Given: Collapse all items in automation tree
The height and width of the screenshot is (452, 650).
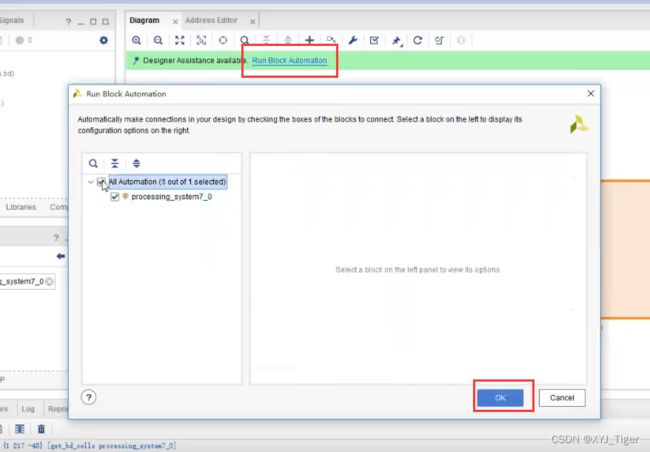Looking at the screenshot, I should 115,163.
